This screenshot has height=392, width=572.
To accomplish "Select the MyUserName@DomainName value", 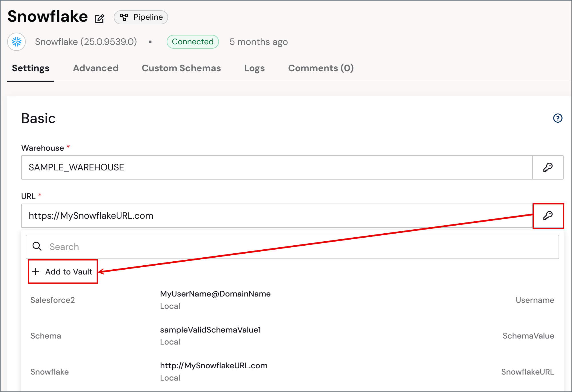I will pos(215,294).
